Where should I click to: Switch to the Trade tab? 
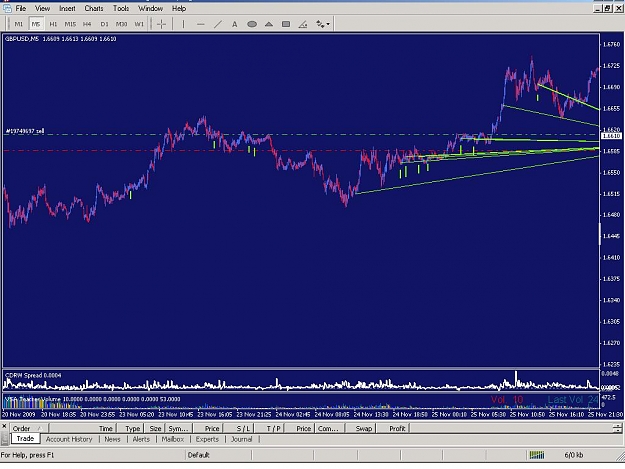pyautogui.click(x=25, y=439)
